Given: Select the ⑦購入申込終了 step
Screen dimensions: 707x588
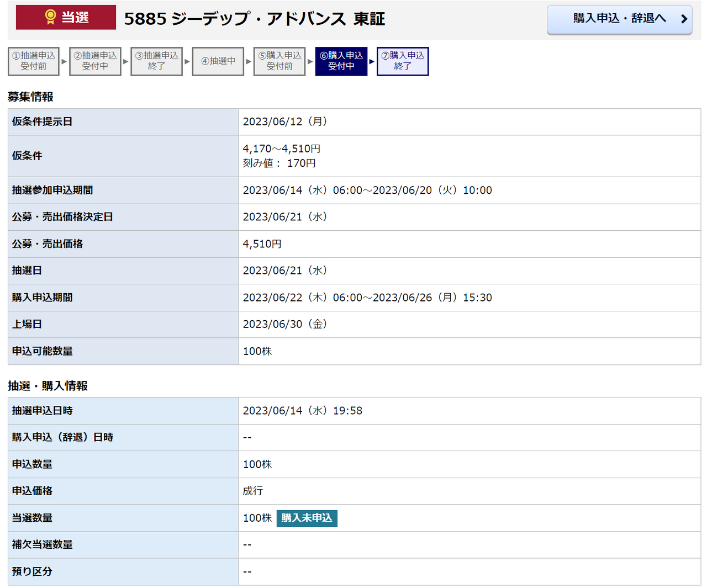Looking at the screenshot, I should [x=403, y=61].
